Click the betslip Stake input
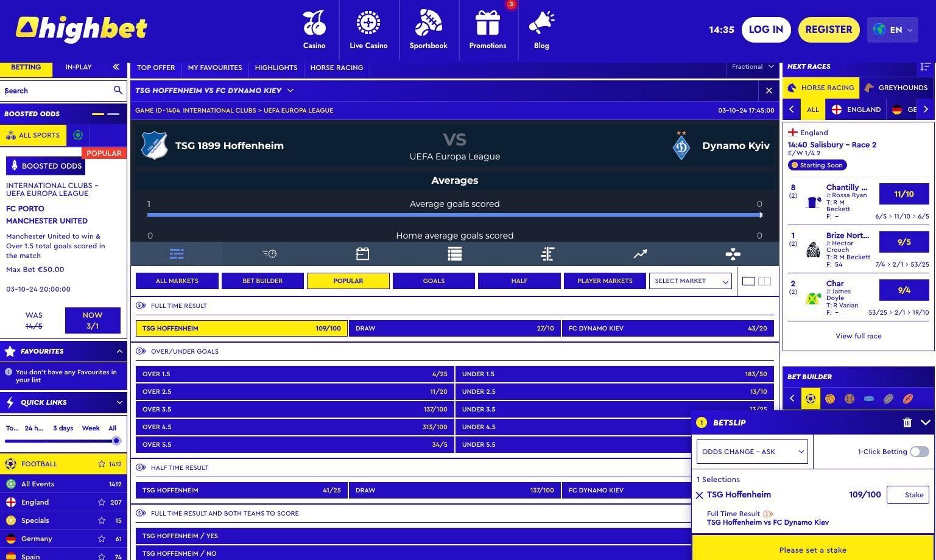The image size is (936, 560). pos(908,495)
